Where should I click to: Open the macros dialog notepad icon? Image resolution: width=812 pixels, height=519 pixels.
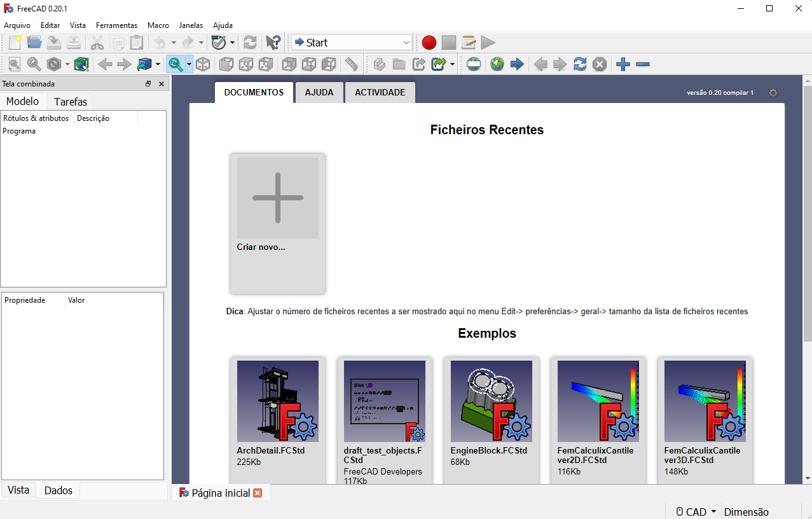(x=469, y=43)
